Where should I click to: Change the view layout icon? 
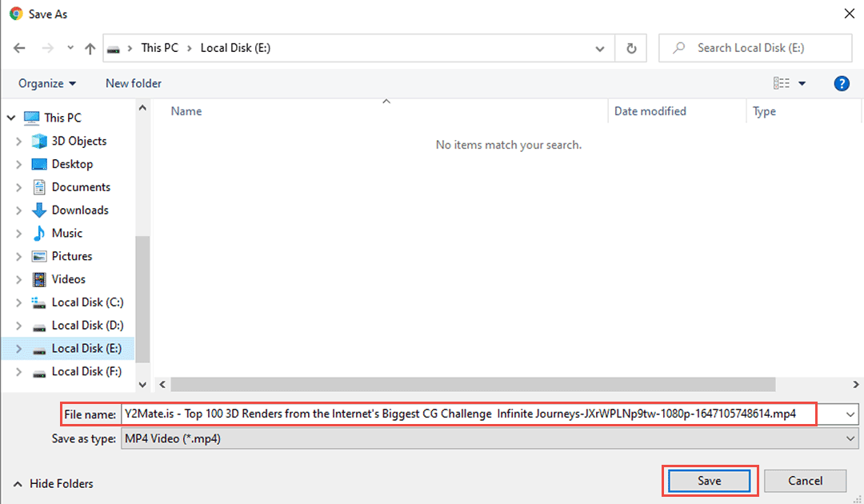[782, 84]
